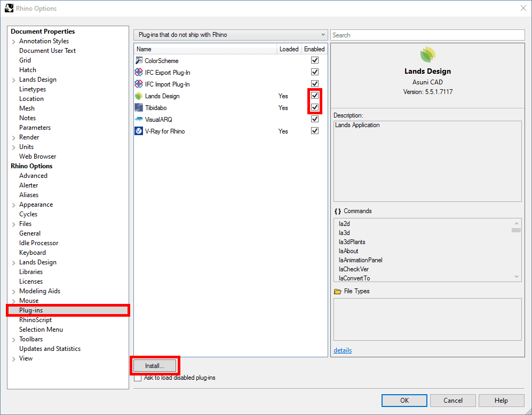
Task: Open the Selection Menu options page
Action: pyautogui.click(x=41, y=330)
